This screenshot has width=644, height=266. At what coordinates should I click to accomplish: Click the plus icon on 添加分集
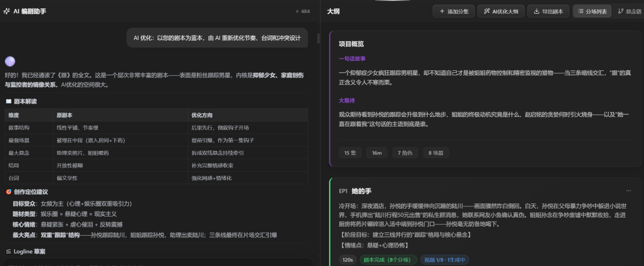tap(442, 11)
